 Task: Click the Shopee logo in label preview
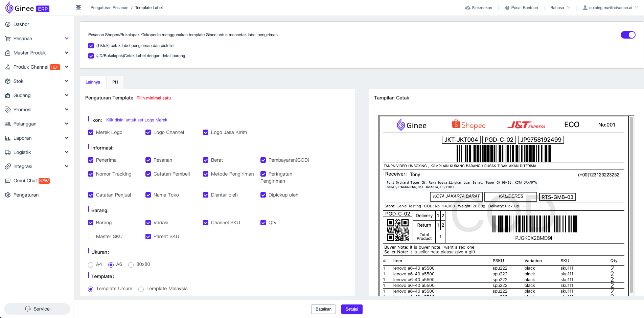pyautogui.click(x=469, y=124)
